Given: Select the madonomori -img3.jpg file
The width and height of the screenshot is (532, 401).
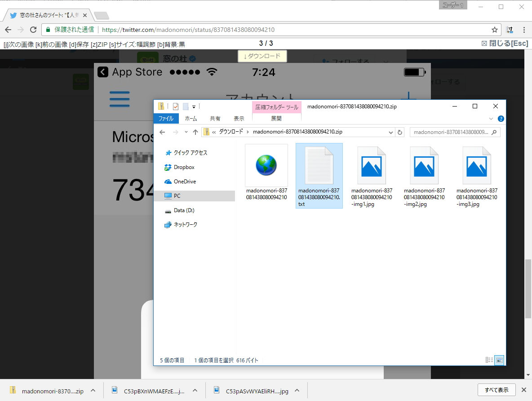Looking at the screenshot, I should tap(477, 176).
